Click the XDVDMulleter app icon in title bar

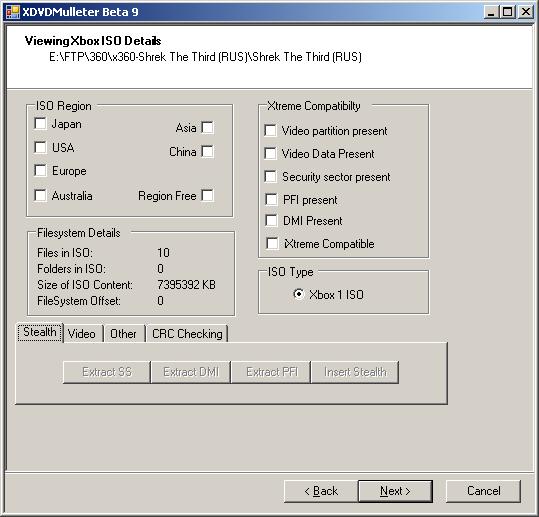tap(13, 12)
